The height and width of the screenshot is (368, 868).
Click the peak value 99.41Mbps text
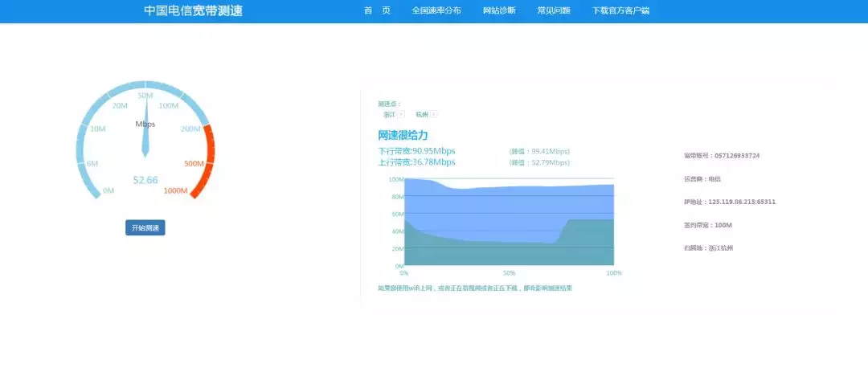point(539,151)
